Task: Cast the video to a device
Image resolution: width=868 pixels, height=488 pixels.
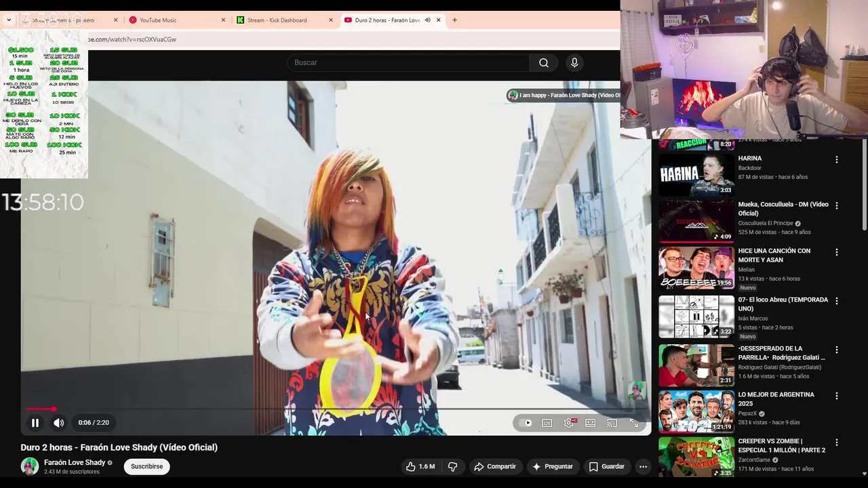Action: 612,423
